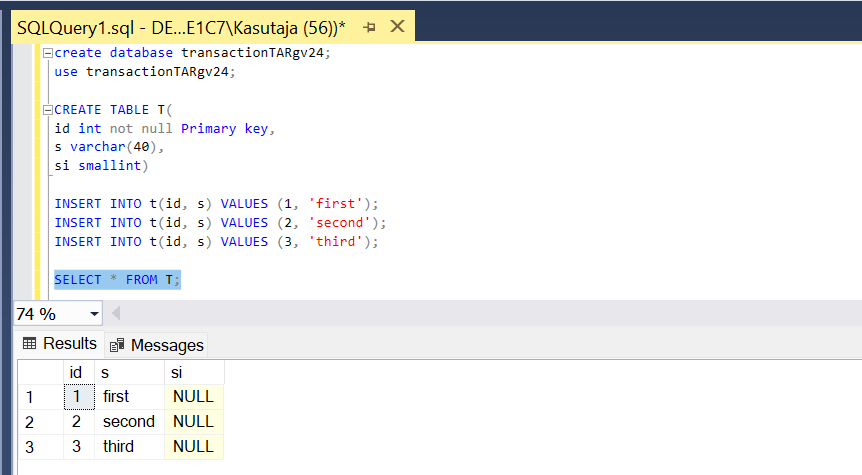The width and height of the screenshot is (862, 475).
Task: Click the 'second' string in INSERT
Action: click(339, 223)
